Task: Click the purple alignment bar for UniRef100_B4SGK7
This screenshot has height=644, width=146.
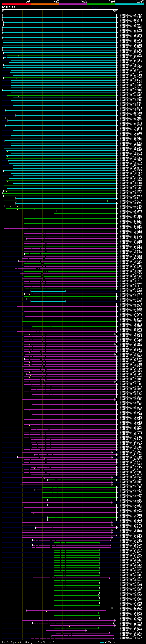Action: point(60,228)
